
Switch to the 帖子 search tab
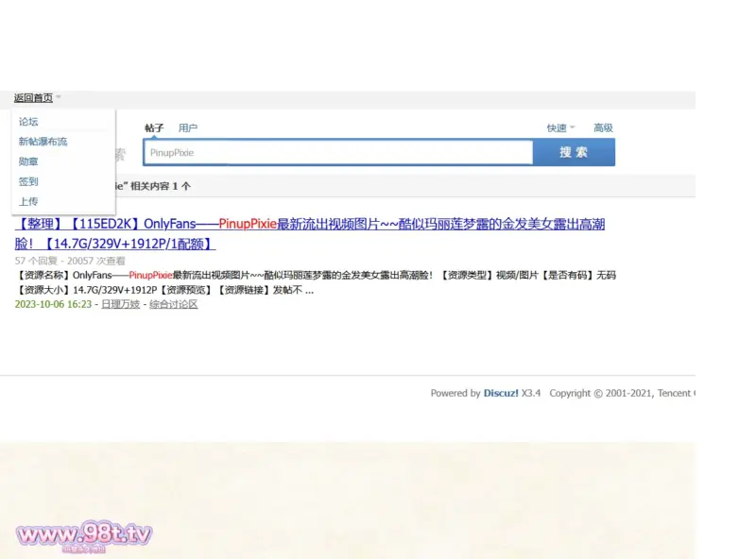pos(154,128)
